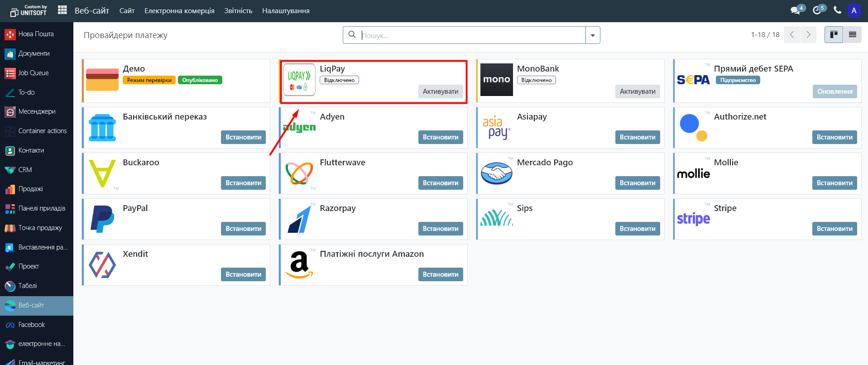Image resolution: width=868 pixels, height=365 pixels.
Task: Install the Банківський переказ provider
Action: click(x=244, y=137)
